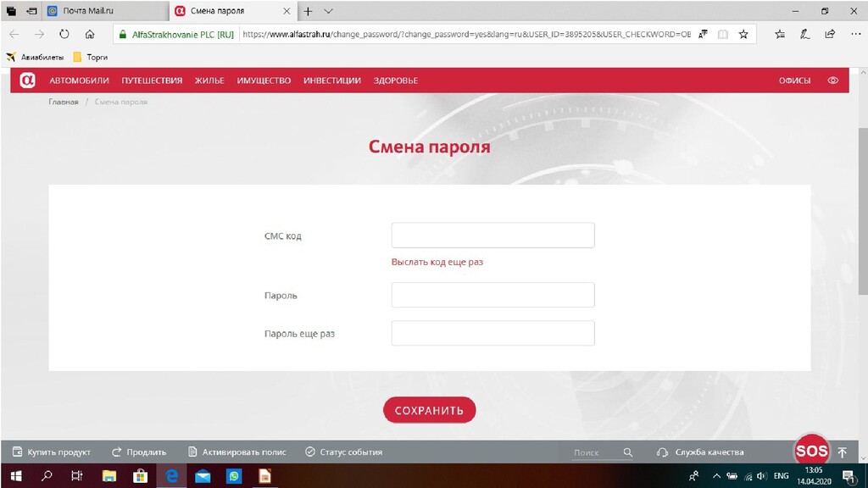
Task: Click Продлить in bottom bar
Action: (x=139, y=452)
